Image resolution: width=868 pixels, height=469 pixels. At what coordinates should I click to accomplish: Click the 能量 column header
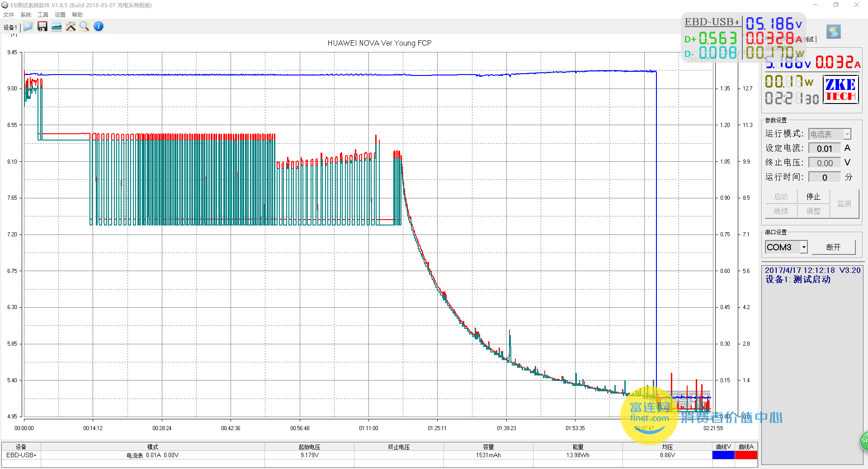578,447
